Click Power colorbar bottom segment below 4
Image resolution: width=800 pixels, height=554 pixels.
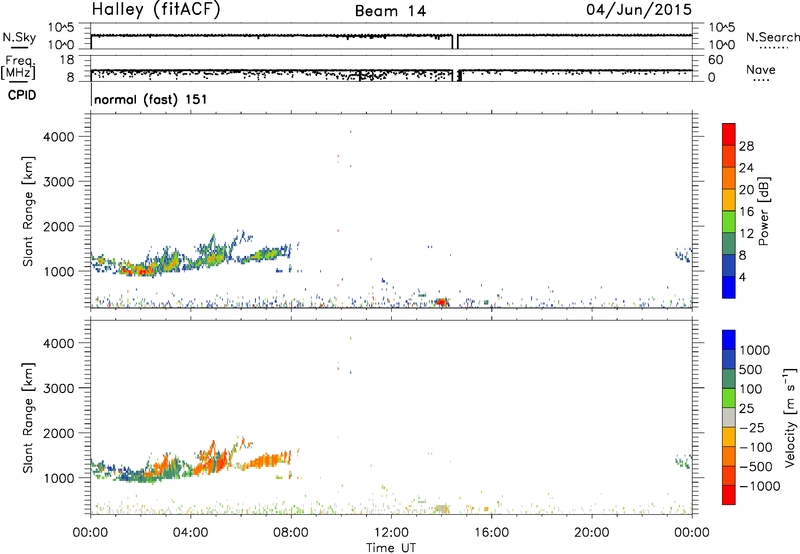click(x=729, y=287)
